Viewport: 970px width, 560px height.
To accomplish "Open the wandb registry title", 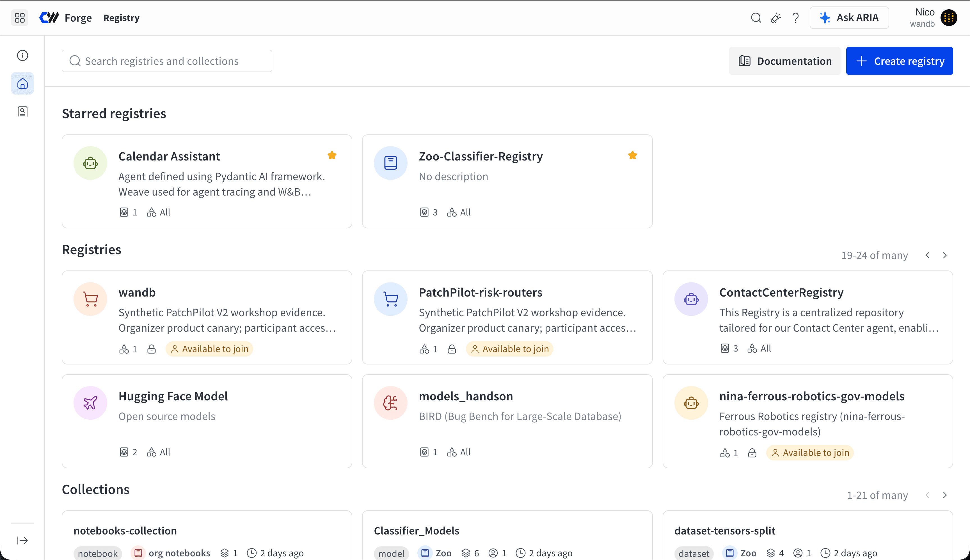I will click(x=137, y=293).
